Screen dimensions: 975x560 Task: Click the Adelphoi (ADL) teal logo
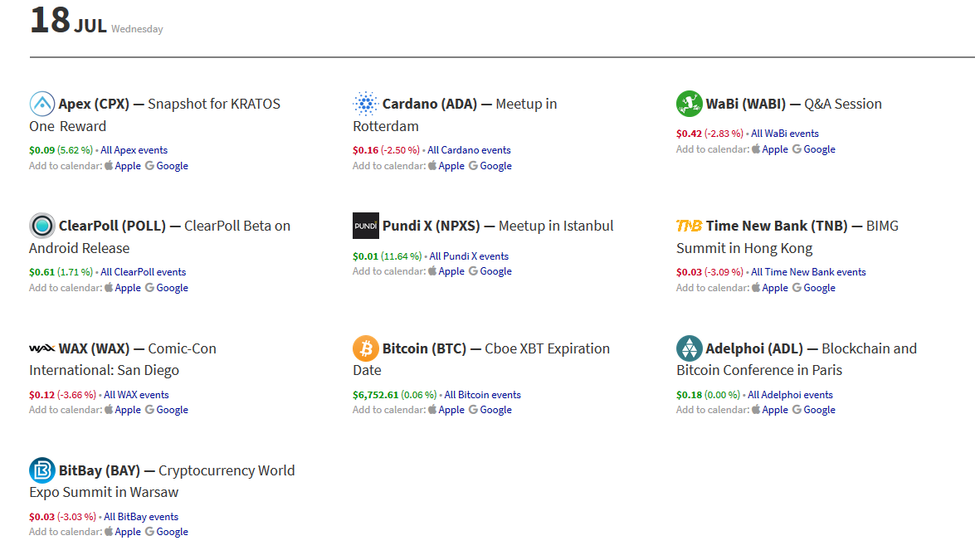(689, 348)
